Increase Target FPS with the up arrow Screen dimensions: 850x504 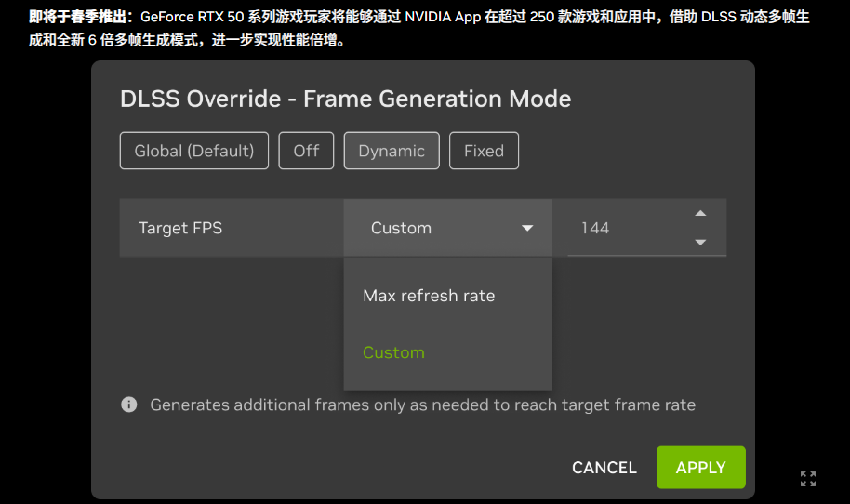pos(700,214)
